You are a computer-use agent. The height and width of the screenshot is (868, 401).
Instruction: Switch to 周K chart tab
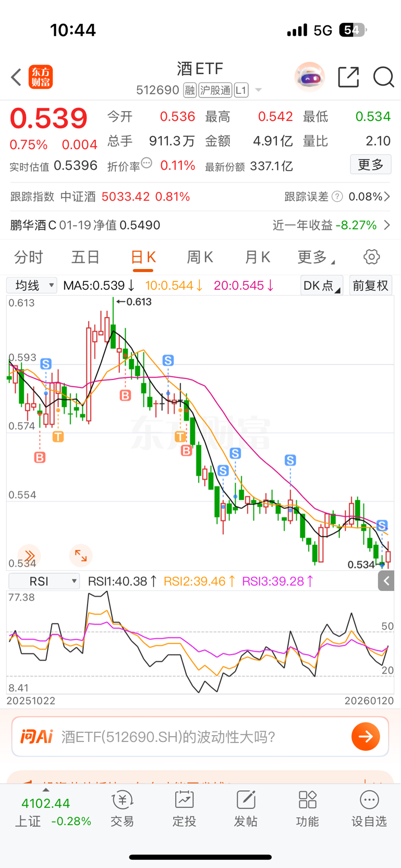coord(200,257)
